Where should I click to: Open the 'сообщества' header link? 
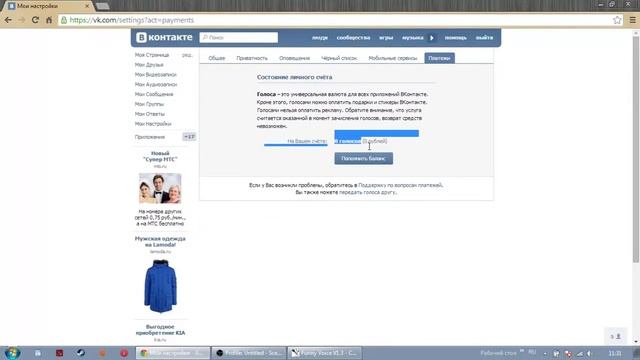pyautogui.click(x=353, y=38)
